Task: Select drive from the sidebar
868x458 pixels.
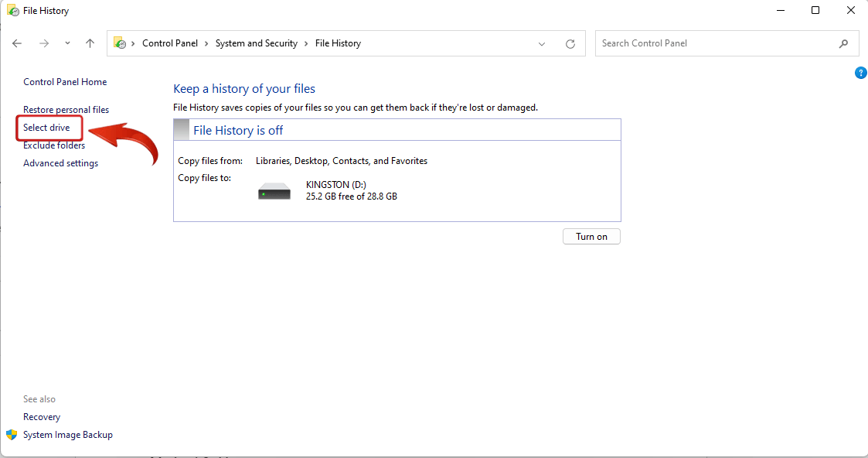Action: (x=49, y=127)
